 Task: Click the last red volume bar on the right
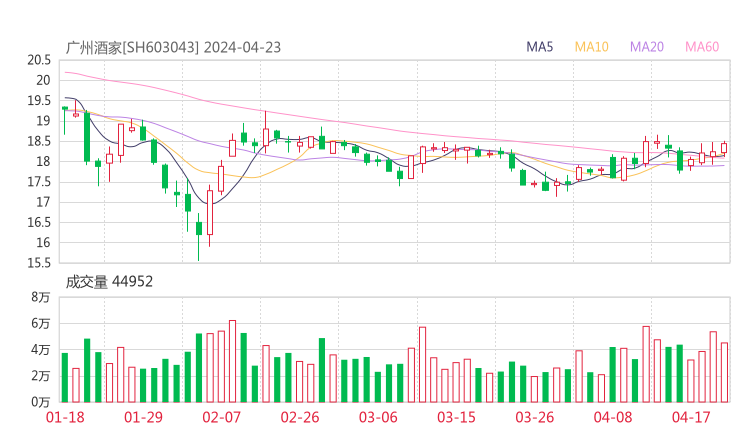724,372
